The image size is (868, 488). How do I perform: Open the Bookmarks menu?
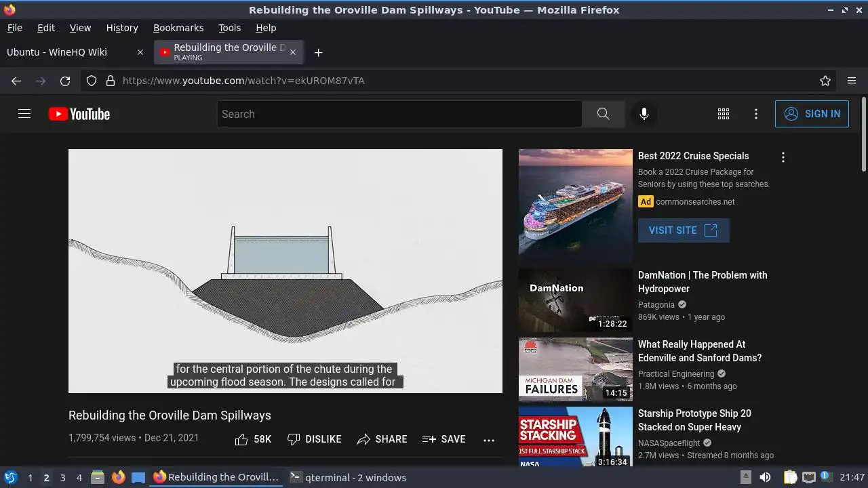178,28
